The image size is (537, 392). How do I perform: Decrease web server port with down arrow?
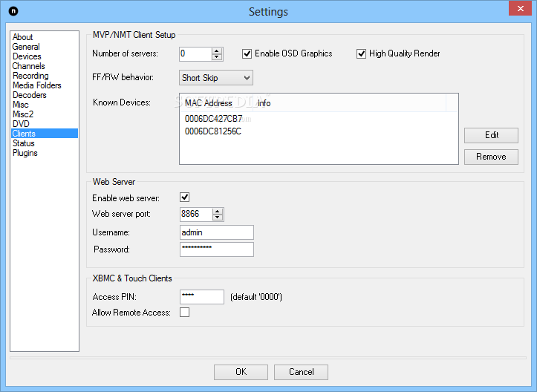pyautogui.click(x=218, y=218)
